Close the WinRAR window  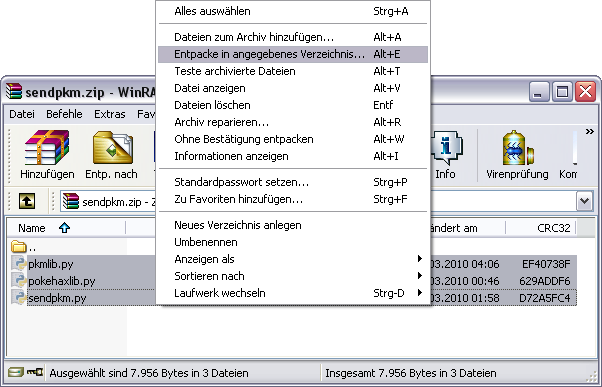pos(586,91)
